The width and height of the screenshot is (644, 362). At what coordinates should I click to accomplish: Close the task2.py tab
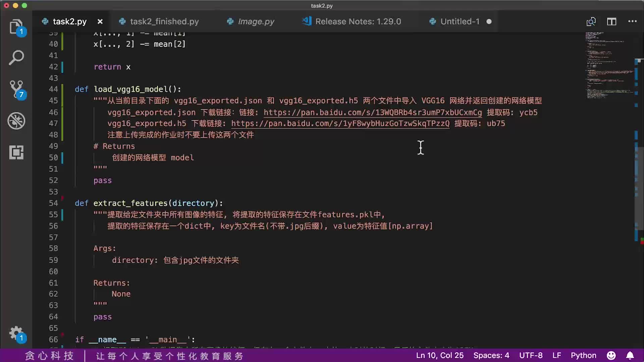(x=100, y=21)
